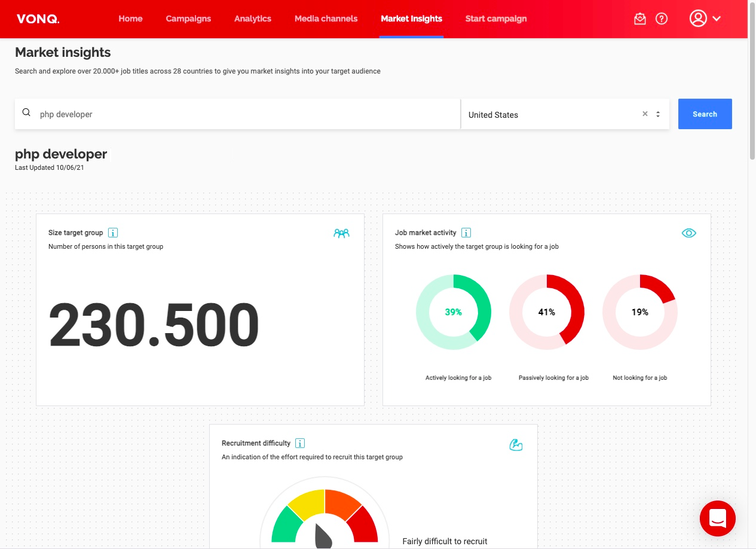Show info for Job market activity

[x=466, y=233]
